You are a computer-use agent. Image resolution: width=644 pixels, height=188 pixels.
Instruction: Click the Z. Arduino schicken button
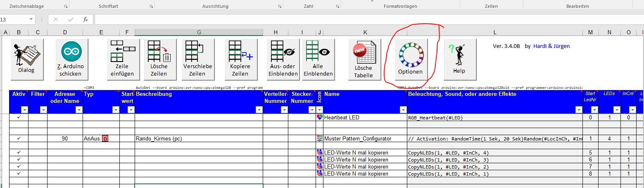tap(71, 59)
